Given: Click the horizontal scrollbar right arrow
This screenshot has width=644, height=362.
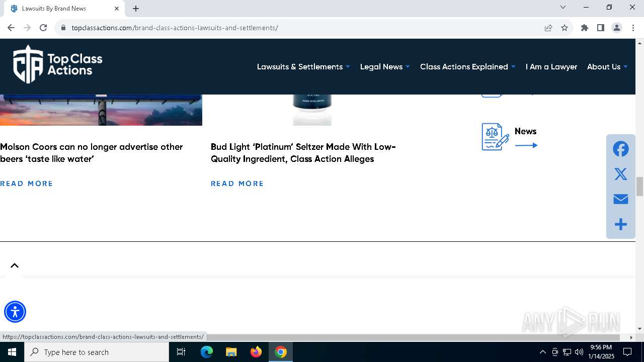Looking at the screenshot, I should coord(631,337).
